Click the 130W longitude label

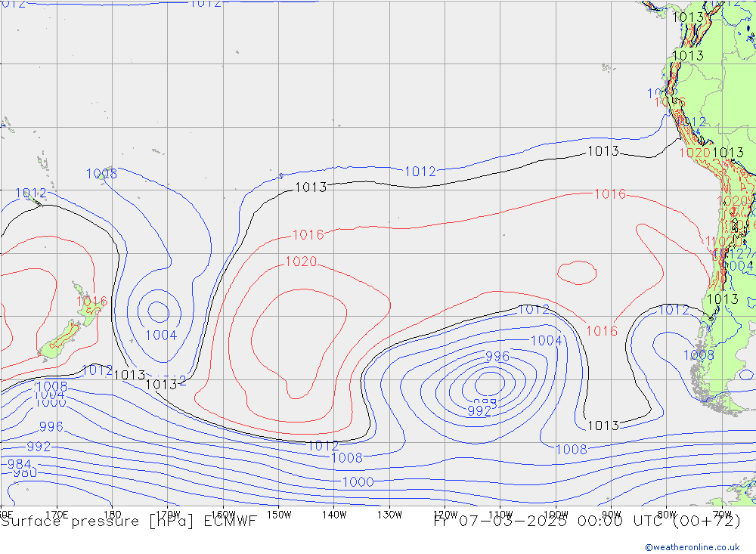389,515
